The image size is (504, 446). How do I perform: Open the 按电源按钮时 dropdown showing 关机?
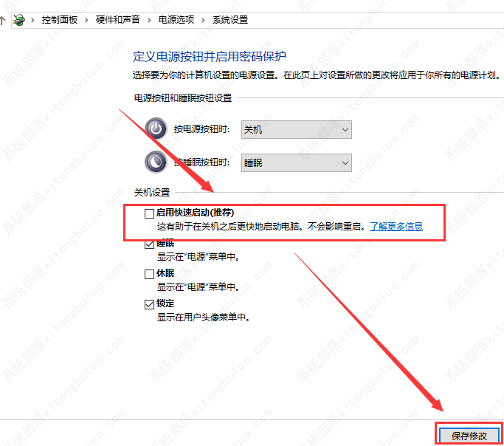click(297, 129)
